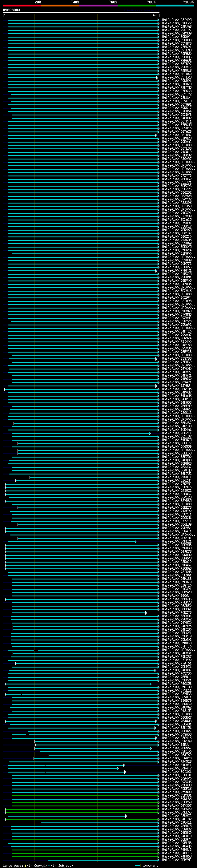Select the UniRef100_B6TM40 label
The width and height of the screenshot is (197, 868).
click(177, 74)
